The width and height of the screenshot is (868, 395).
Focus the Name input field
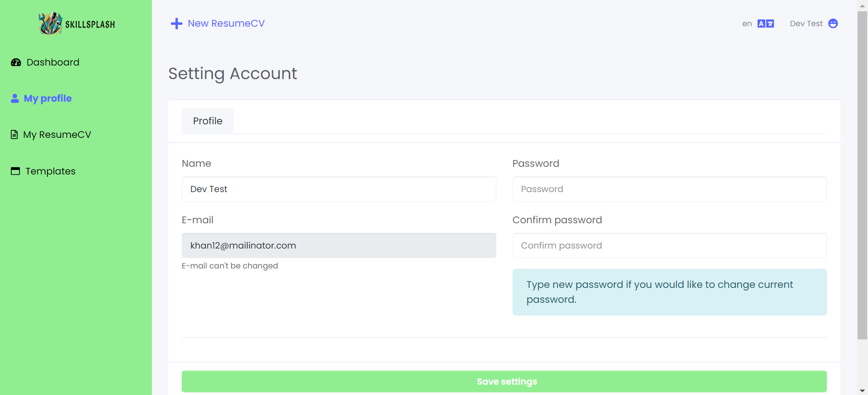pyautogui.click(x=339, y=189)
